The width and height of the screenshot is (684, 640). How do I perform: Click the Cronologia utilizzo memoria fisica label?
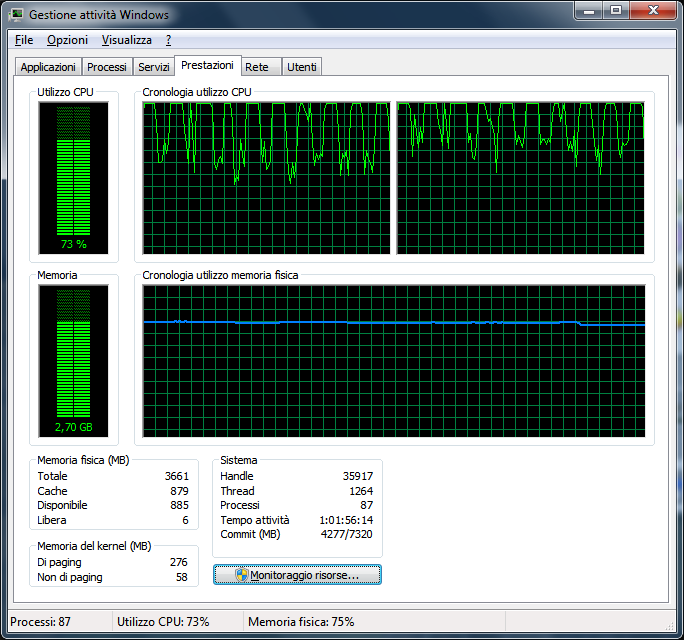220,275
